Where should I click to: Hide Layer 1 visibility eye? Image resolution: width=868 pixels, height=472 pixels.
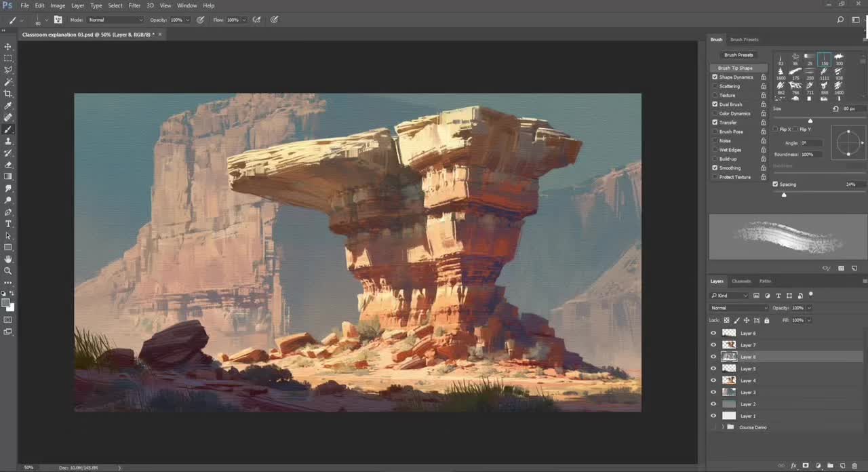pos(713,416)
